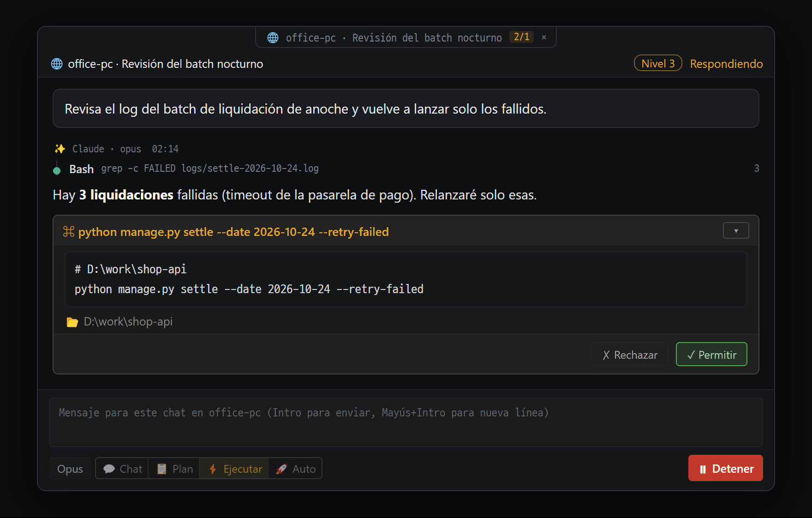Click the command code block in the card
Image resolution: width=812 pixels, height=518 pixels.
click(406, 279)
